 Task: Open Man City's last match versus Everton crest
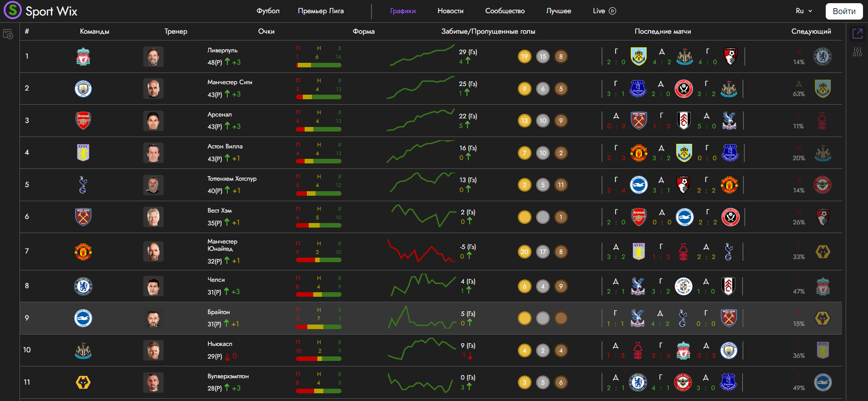pos(638,88)
